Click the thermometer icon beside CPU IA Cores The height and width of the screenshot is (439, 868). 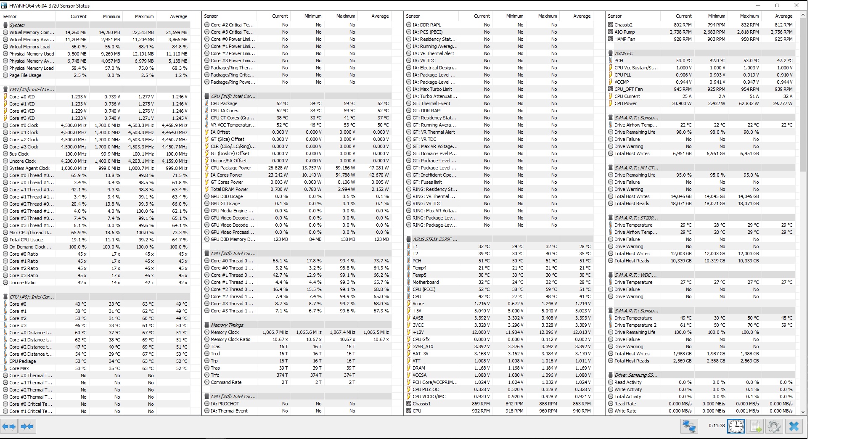(207, 111)
